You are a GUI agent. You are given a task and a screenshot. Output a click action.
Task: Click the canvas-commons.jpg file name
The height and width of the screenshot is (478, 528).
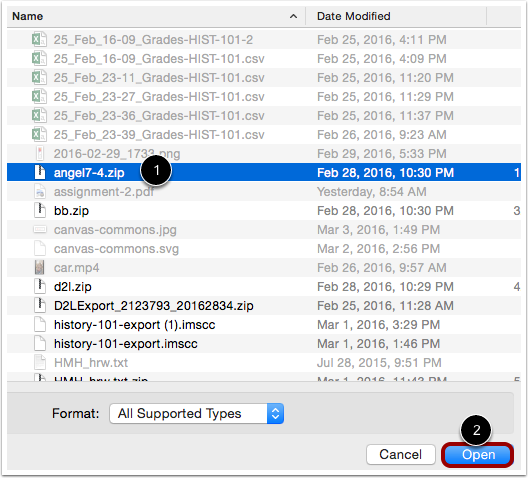click(x=115, y=230)
